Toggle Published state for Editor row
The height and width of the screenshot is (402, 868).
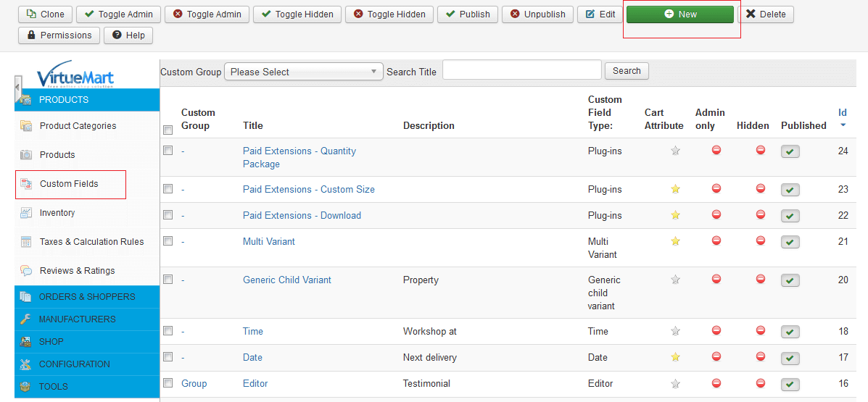click(790, 385)
